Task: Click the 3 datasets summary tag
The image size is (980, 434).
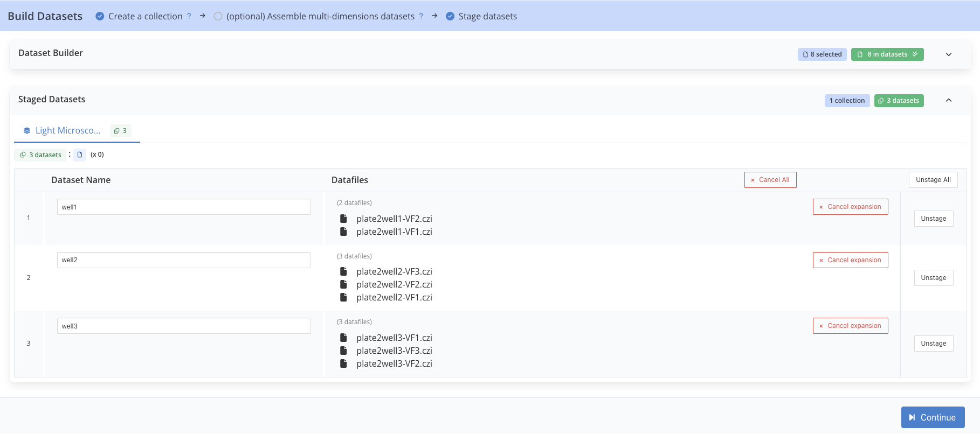Action: (40, 155)
